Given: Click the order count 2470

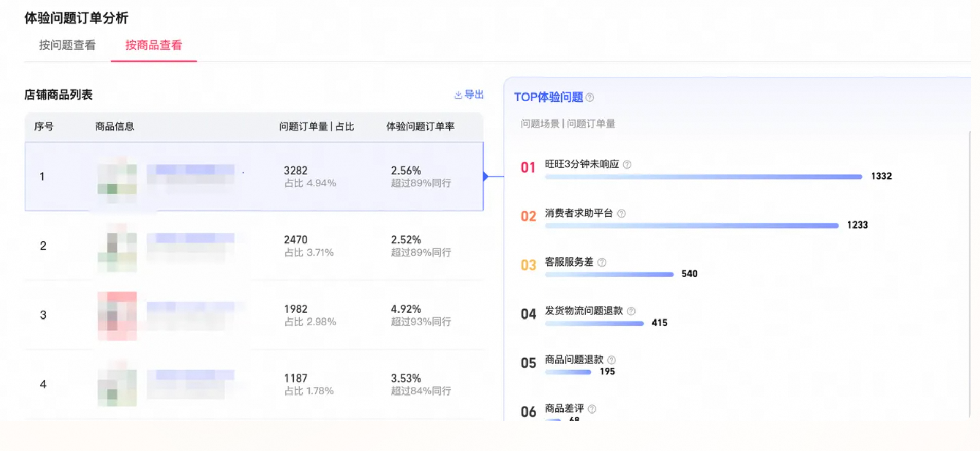Looking at the screenshot, I should pos(296,240).
